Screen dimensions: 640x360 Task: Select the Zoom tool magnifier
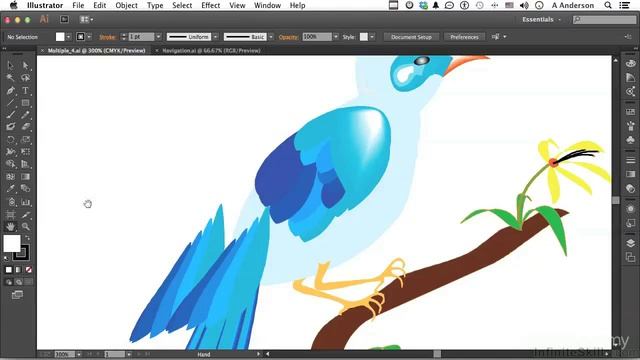point(25,227)
